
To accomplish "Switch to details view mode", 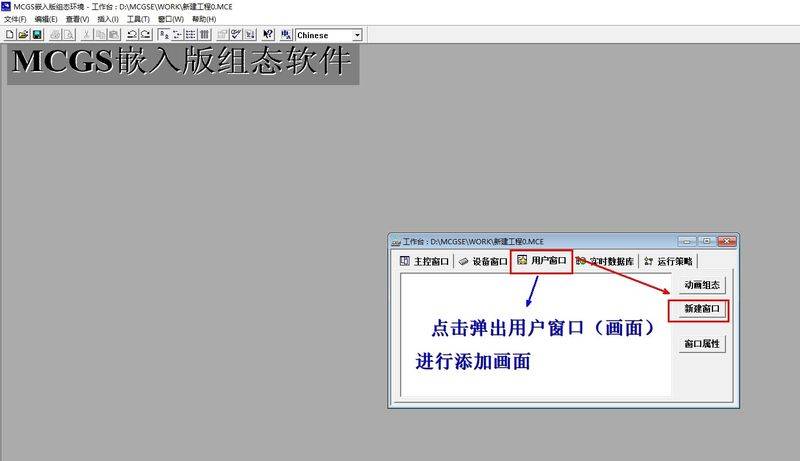I will (x=204, y=35).
